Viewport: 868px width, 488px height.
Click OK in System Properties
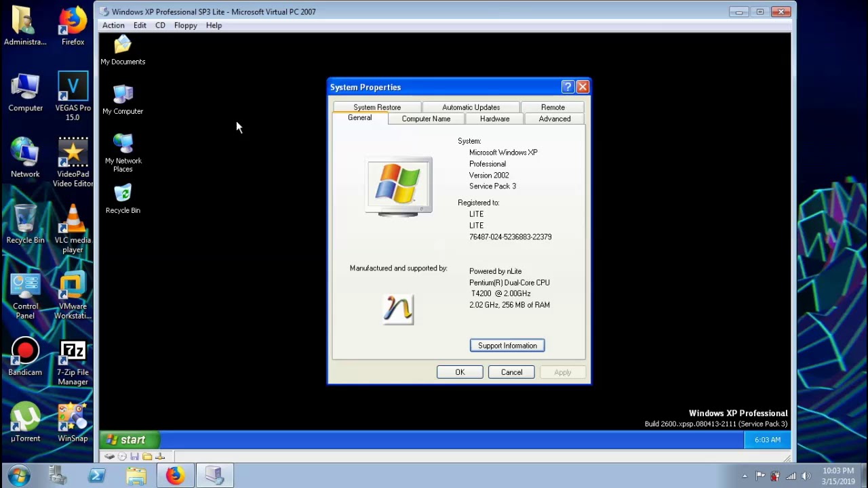(460, 372)
